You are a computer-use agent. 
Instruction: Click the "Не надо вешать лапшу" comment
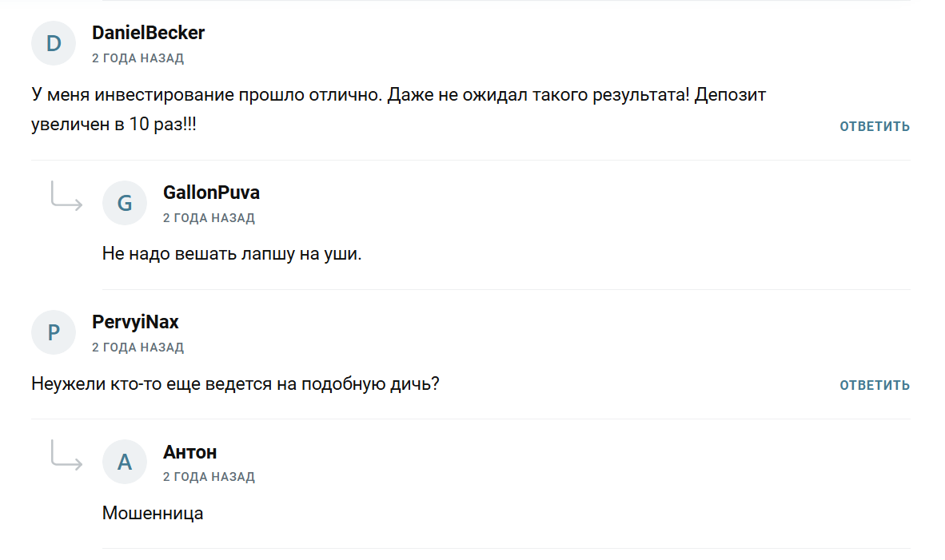[x=232, y=254]
